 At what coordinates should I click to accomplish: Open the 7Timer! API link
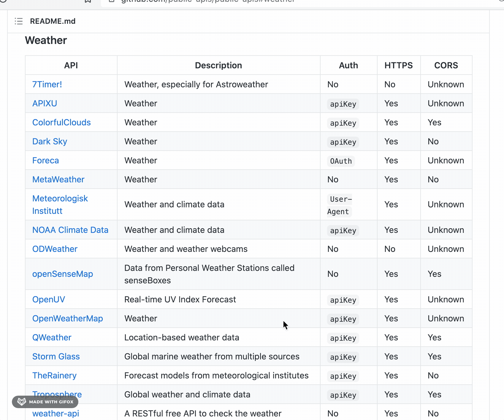(47, 84)
